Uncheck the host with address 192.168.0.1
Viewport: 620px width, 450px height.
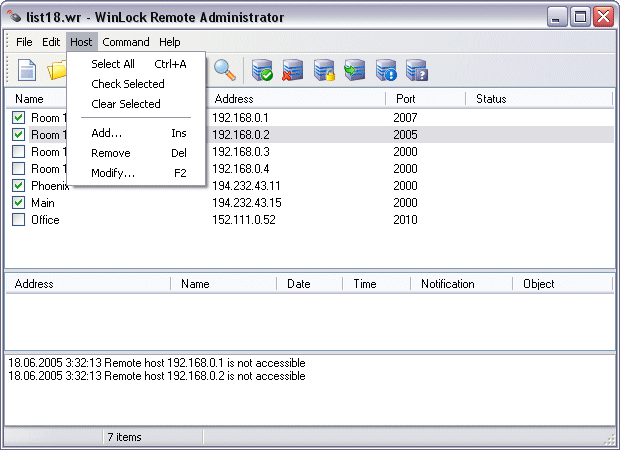click(x=18, y=117)
